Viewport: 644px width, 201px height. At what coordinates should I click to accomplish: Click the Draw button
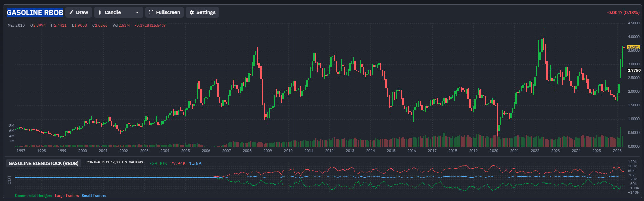[x=78, y=12]
